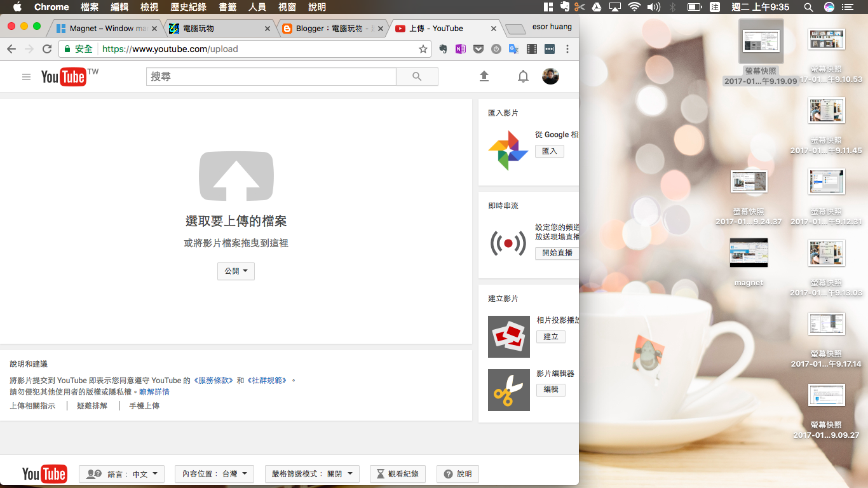
Task: Open Notification Center list icon
Action: coord(848,7)
